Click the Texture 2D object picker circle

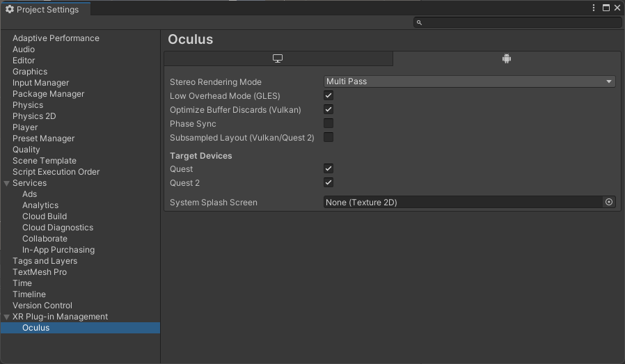tap(609, 202)
